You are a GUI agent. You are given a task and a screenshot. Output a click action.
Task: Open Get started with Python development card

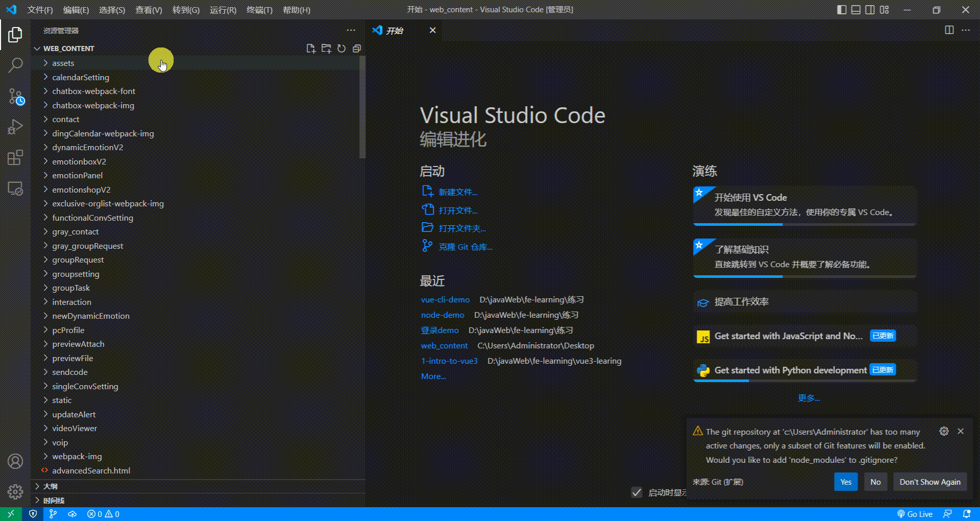pos(804,370)
